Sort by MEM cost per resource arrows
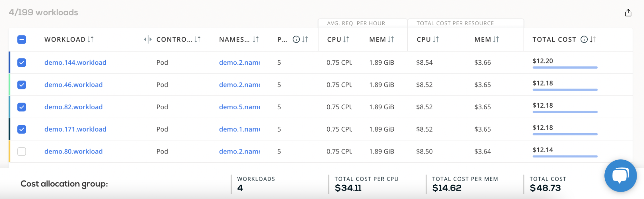The width and height of the screenshot is (644, 199). pos(496,39)
